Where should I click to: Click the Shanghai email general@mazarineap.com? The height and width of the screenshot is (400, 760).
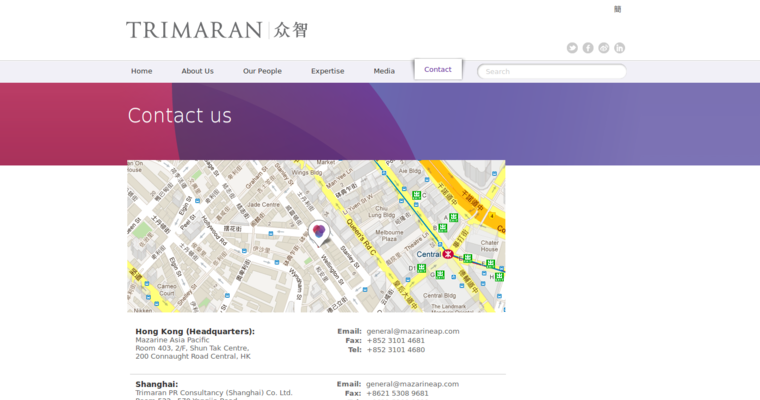click(412, 384)
